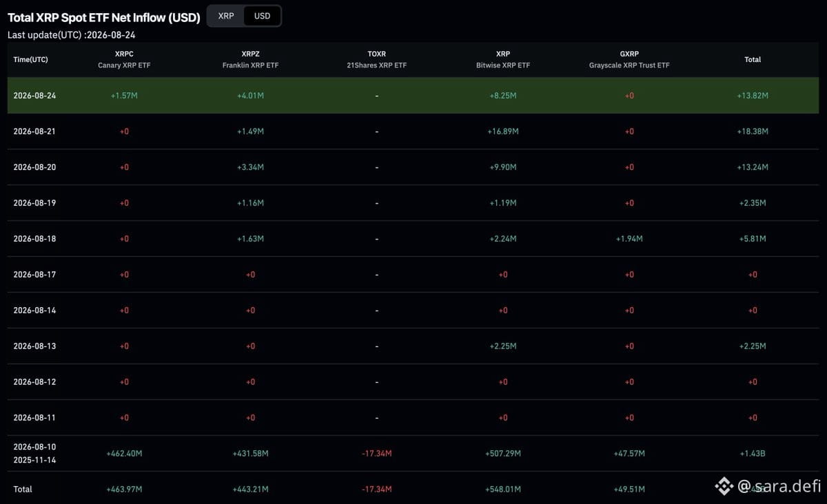
Task: Click the +431.58M Franklin value
Action: click(x=250, y=454)
